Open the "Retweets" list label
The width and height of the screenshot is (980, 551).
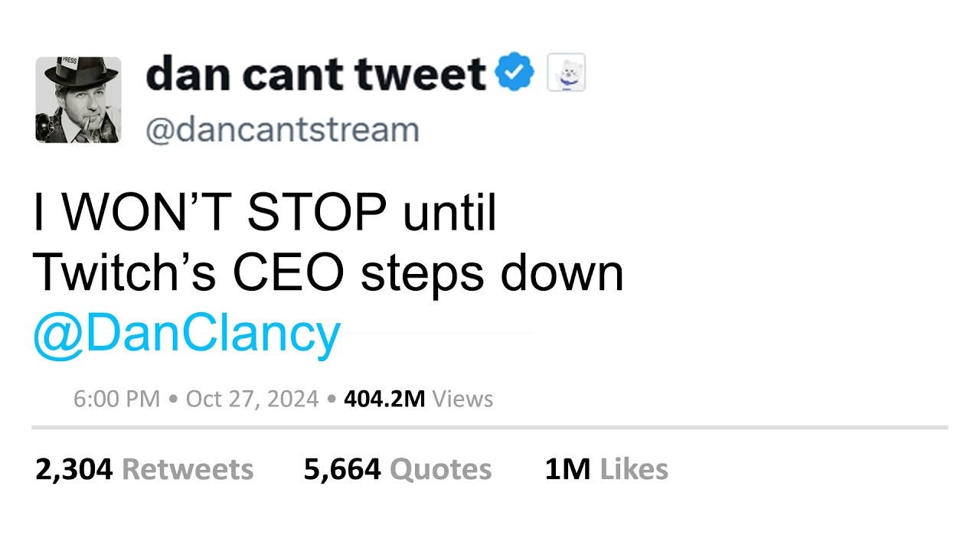(x=188, y=469)
